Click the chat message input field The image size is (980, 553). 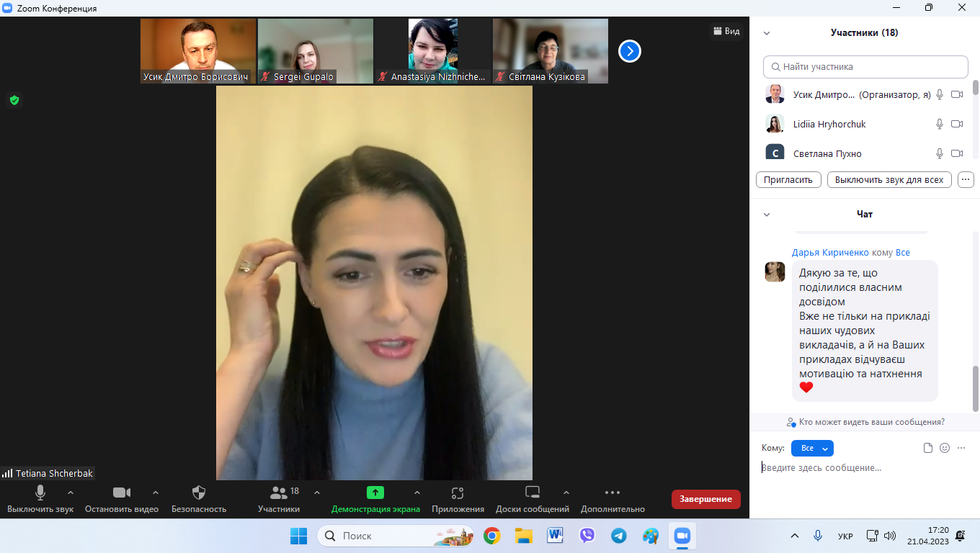865,468
